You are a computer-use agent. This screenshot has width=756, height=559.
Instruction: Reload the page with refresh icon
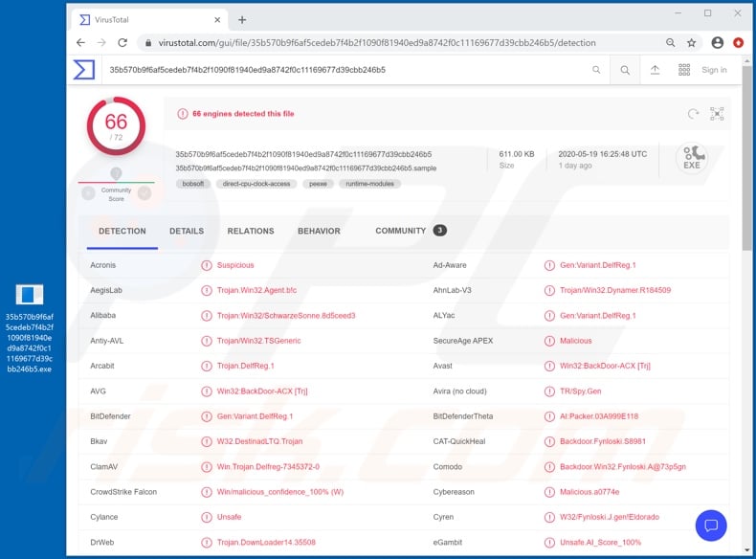point(122,42)
